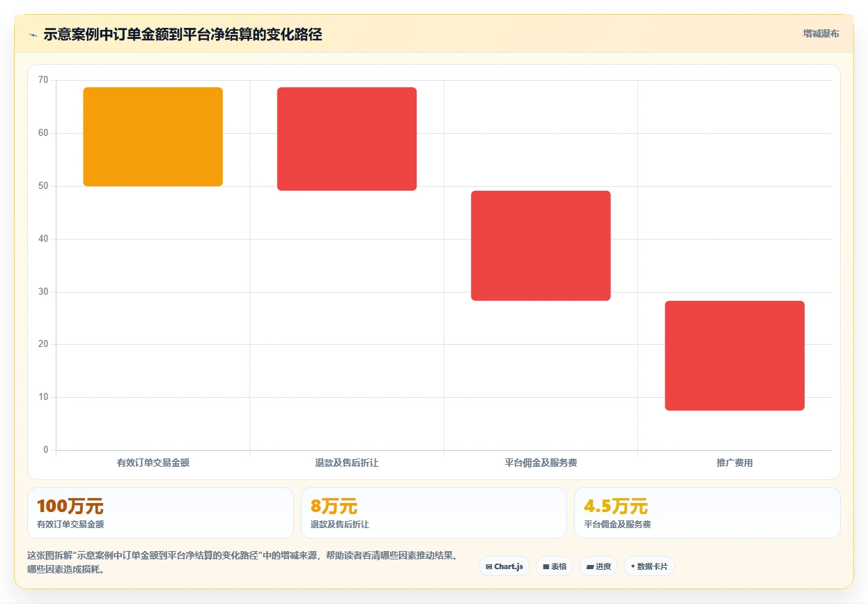Click the y-axis value 0
Image resolution: width=868 pixels, height=604 pixels.
[46, 450]
